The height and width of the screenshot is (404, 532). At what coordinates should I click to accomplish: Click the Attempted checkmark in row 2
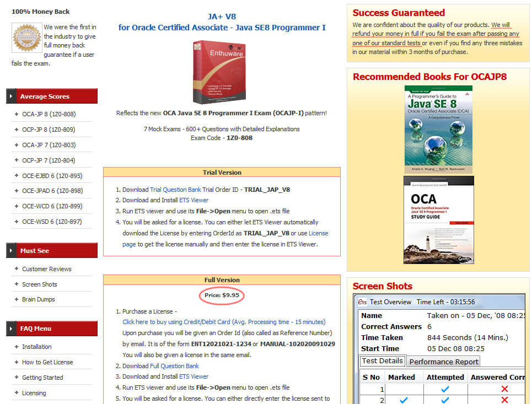click(x=445, y=400)
